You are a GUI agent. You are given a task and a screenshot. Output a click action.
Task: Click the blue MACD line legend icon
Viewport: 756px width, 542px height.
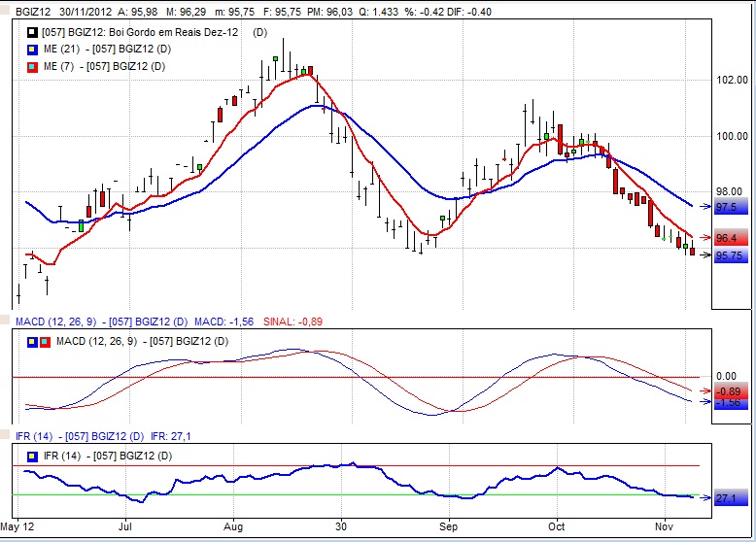32,341
